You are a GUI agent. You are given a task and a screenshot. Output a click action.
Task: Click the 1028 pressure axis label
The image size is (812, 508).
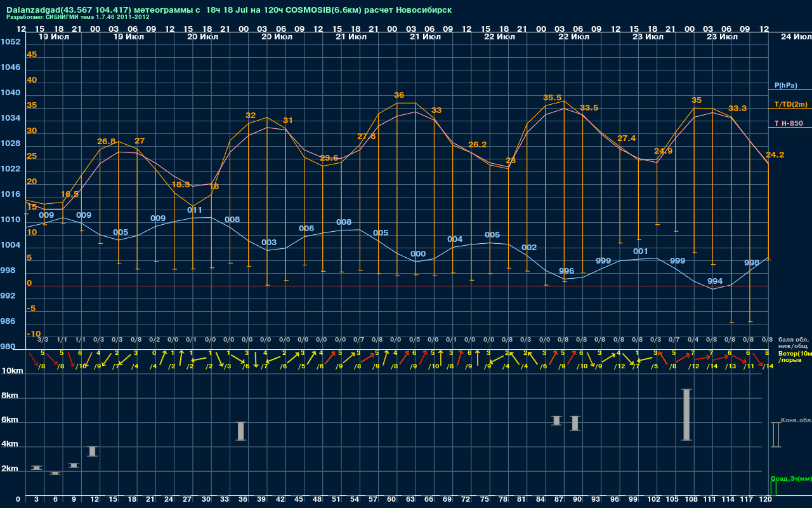tap(11, 144)
